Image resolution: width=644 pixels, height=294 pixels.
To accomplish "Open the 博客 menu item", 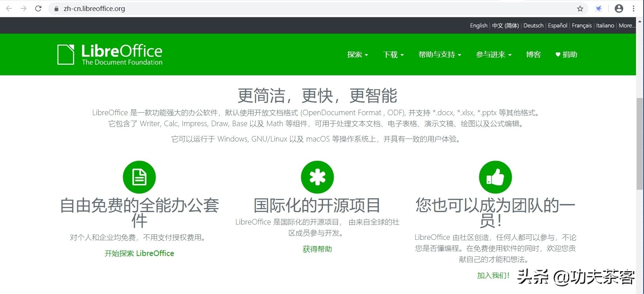I will [533, 54].
